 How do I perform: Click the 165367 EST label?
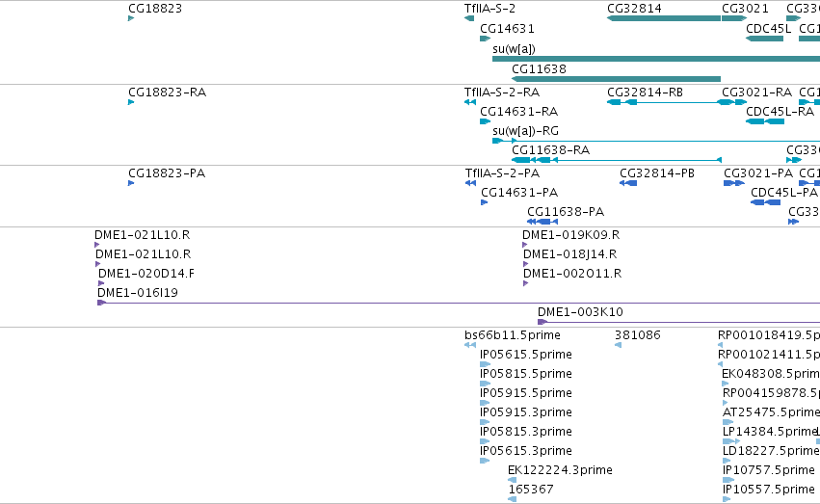[x=531, y=491]
